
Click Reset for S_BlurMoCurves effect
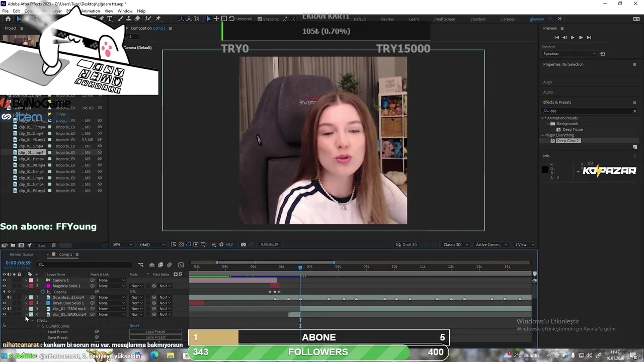[x=134, y=326]
